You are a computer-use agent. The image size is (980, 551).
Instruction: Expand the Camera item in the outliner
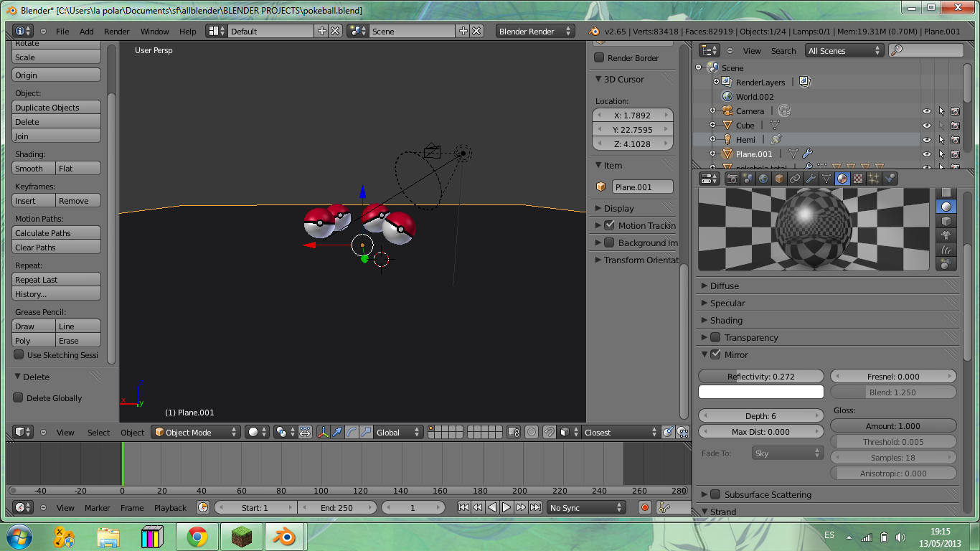tap(712, 110)
